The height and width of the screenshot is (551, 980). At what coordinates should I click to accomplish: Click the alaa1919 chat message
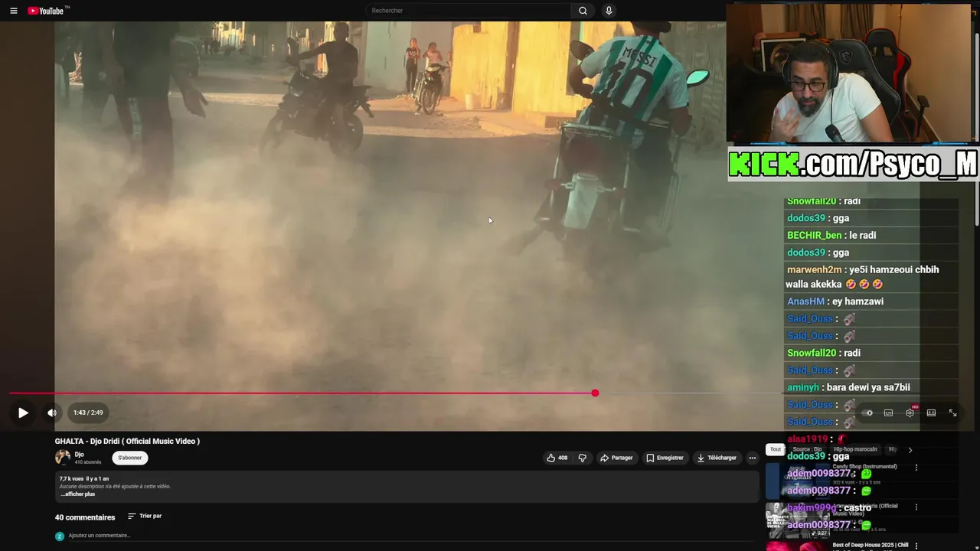click(x=817, y=439)
